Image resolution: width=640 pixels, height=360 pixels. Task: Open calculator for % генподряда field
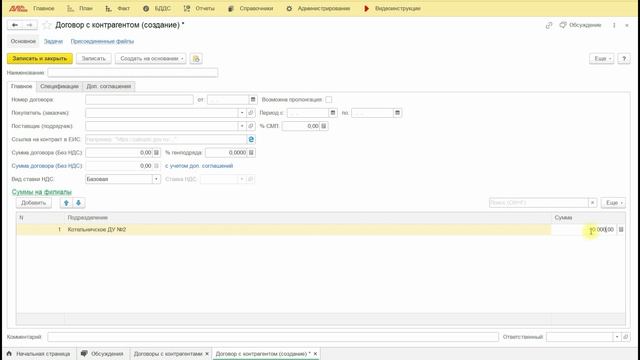point(251,153)
